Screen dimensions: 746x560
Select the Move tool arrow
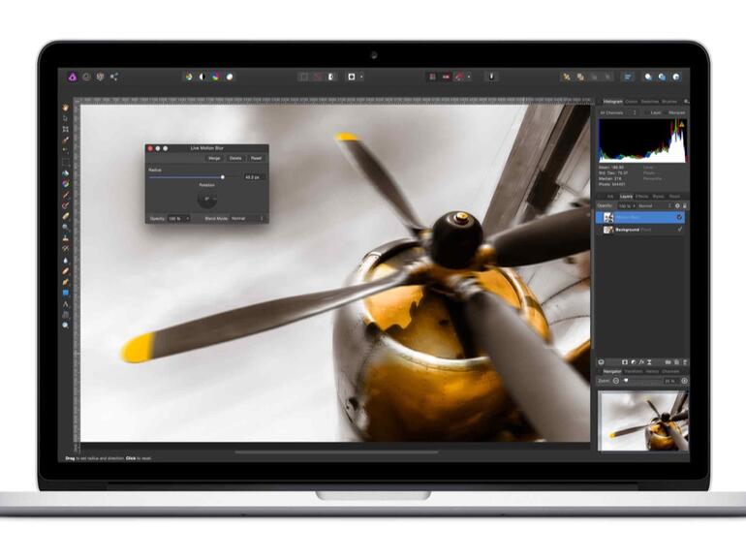pyautogui.click(x=66, y=118)
